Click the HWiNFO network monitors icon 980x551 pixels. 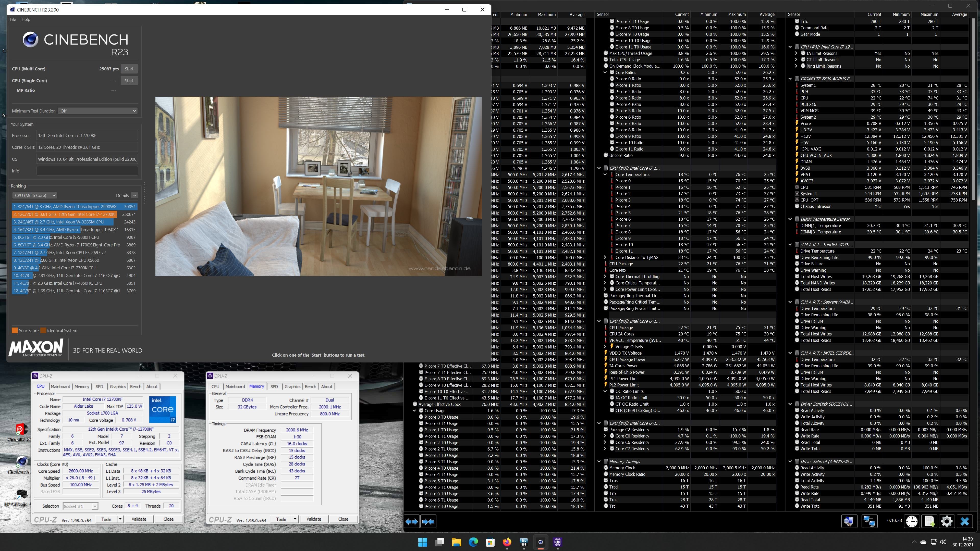(x=869, y=521)
